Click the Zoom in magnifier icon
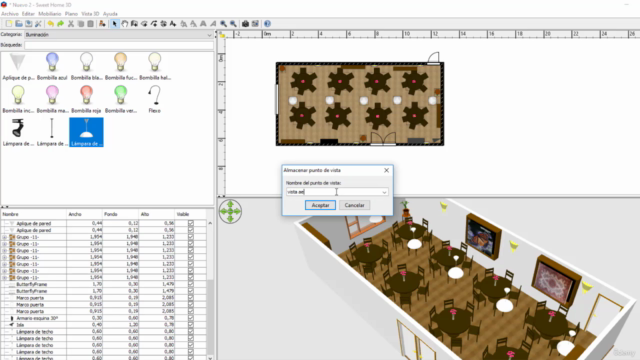This screenshot has width=640, height=360. coord(223,24)
